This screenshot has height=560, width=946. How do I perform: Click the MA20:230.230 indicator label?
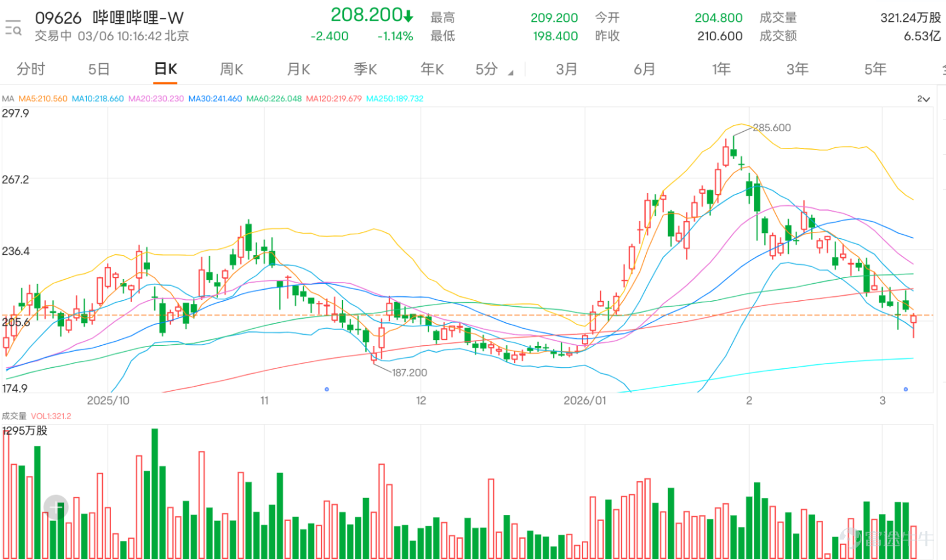[156, 99]
